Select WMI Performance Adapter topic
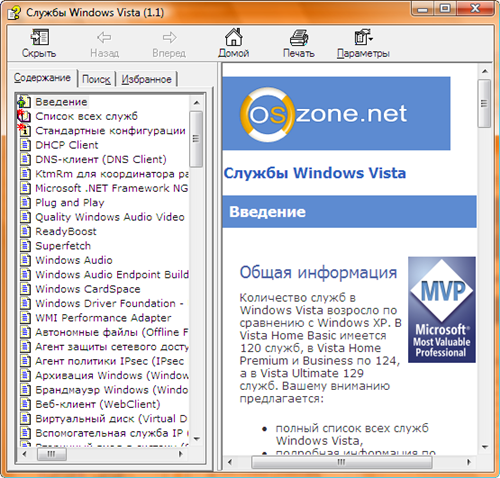 (103, 318)
